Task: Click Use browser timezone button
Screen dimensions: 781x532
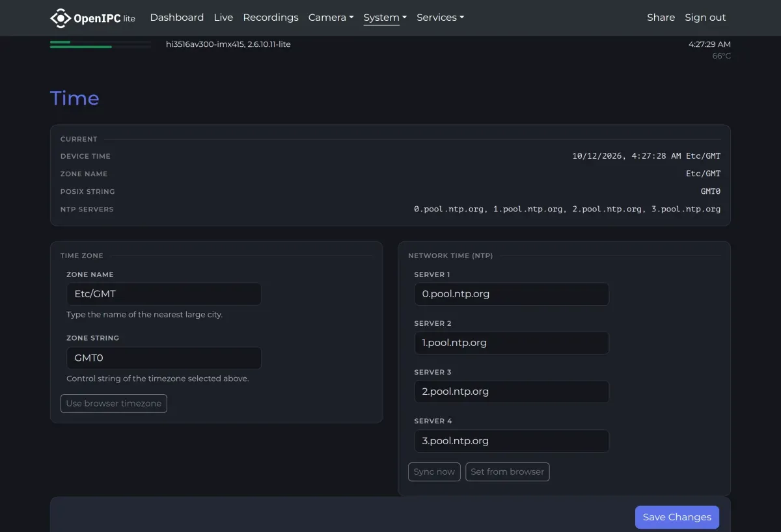Action: (x=114, y=403)
